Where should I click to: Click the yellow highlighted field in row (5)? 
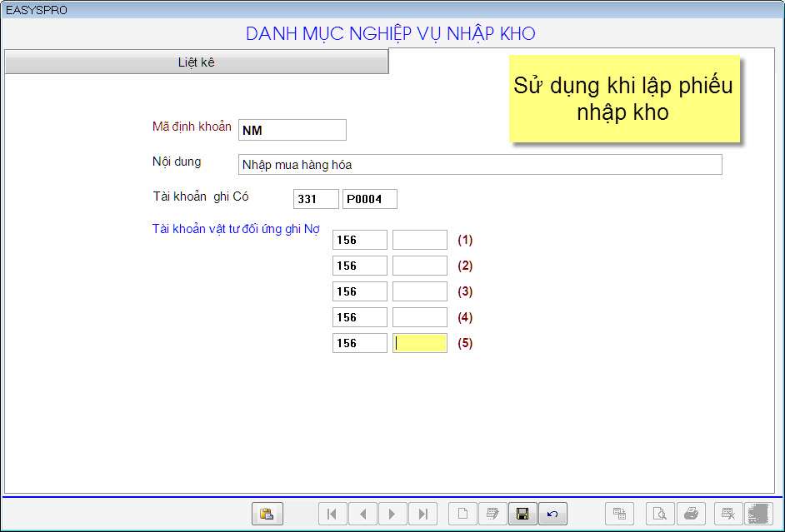[x=419, y=343]
